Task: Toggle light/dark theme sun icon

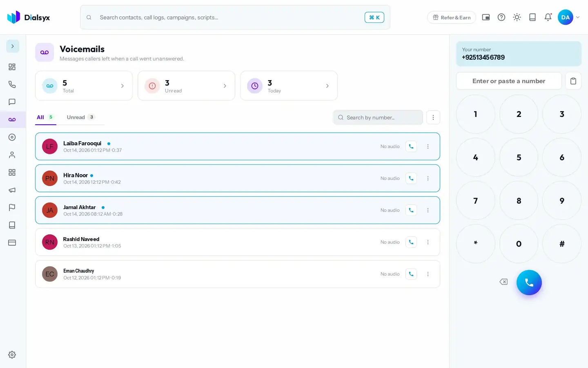Action: tap(517, 17)
